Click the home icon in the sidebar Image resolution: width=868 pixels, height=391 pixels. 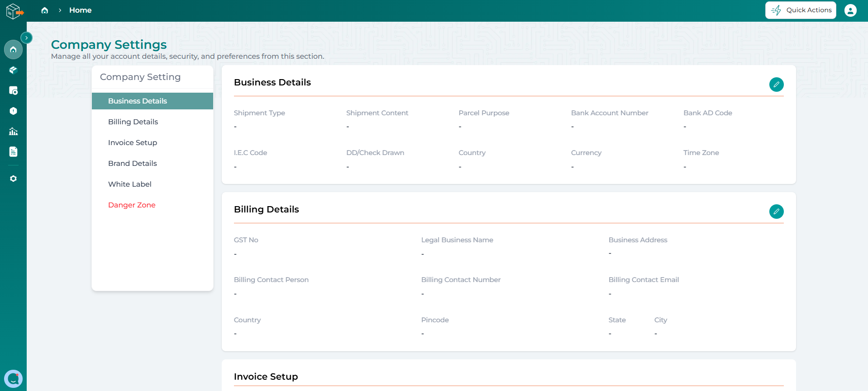click(x=13, y=50)
